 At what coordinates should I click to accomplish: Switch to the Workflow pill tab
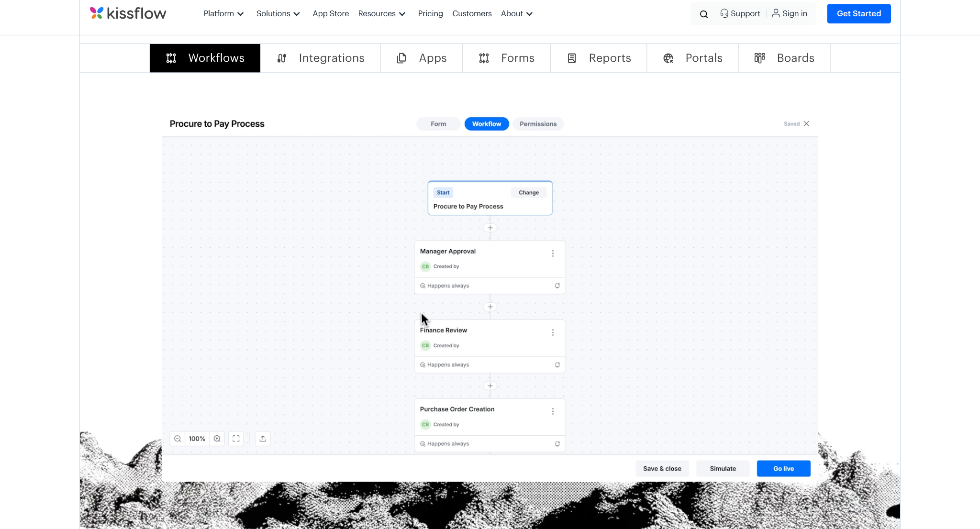(487, 124)
